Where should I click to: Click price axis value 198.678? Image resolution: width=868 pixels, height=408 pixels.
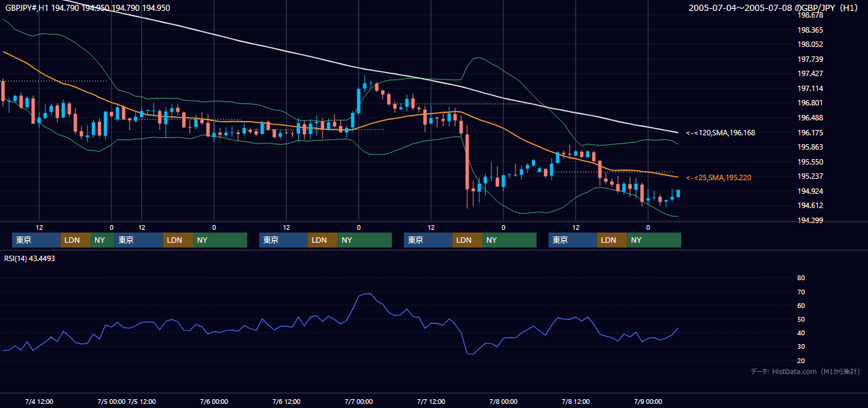tap(810, 15)
